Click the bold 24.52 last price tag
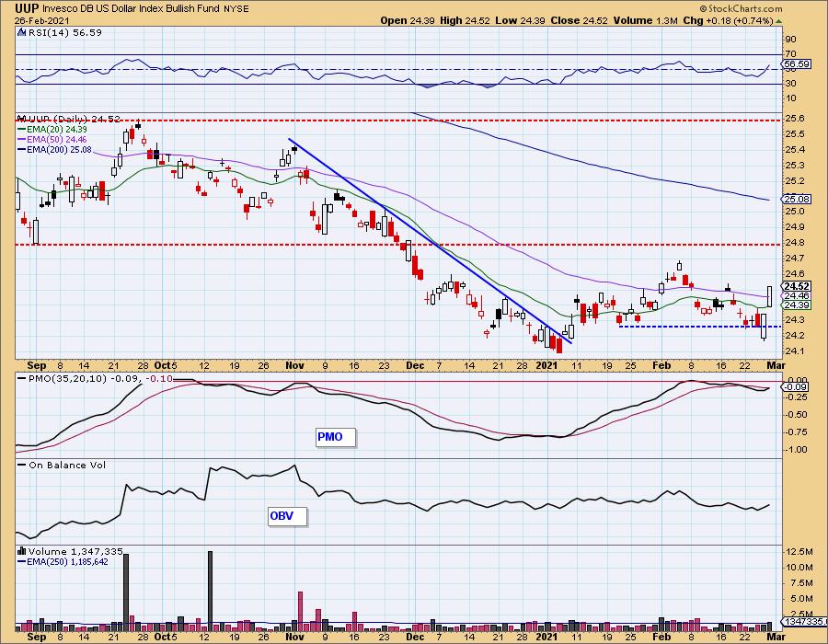Image resolution: width=828 pixels, height=644 pixels. tap(797, 286)
